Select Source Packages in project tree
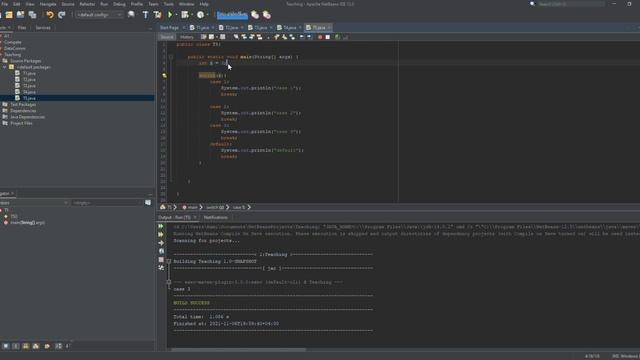This screenshot has width=640, height=360. coord(26,61)
